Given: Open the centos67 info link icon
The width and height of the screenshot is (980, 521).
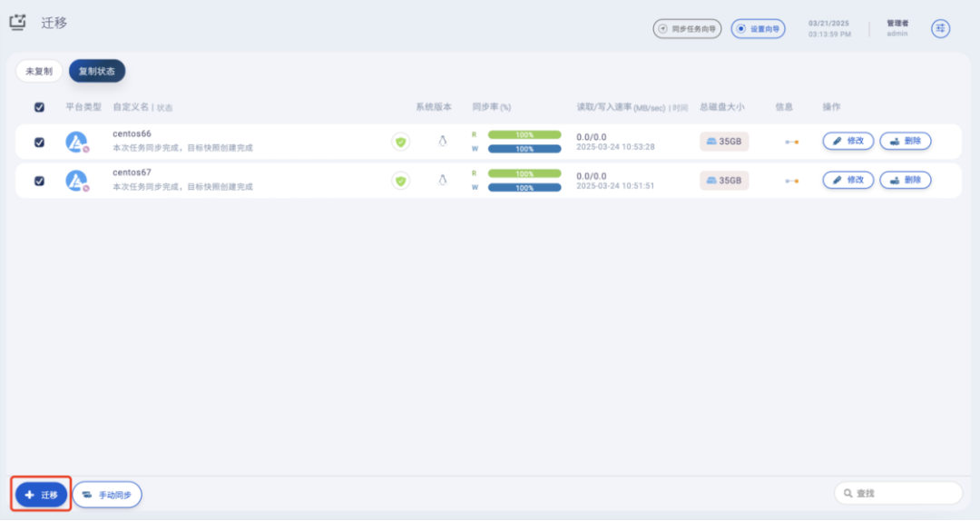Looking at the screenshot, I should 792,181.
